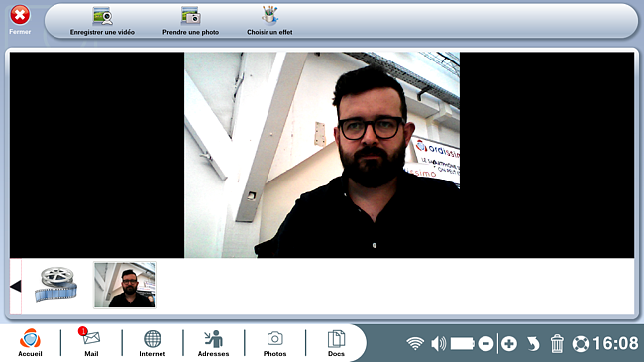Click the Enregistrer une vidéo webcam icon
Image resolution: width=644 pixels, height=362 pixels.
pos(102,17)
